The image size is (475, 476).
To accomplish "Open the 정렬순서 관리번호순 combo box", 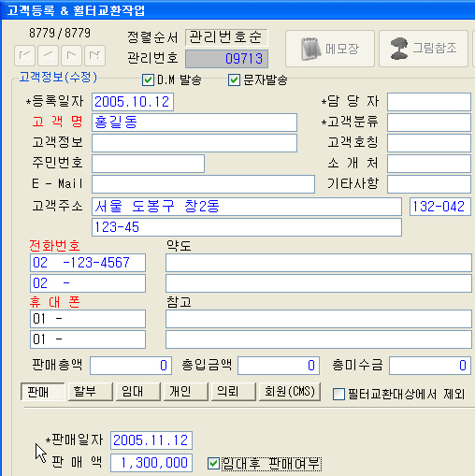I will pos(226,37).
